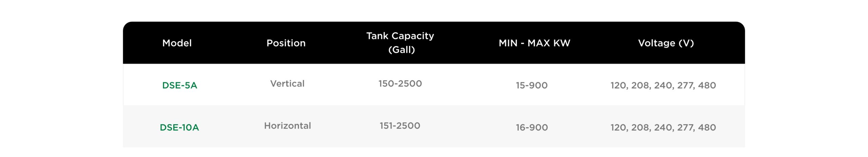Click the 150-2500 tank capacity value

tap(400, 84)
